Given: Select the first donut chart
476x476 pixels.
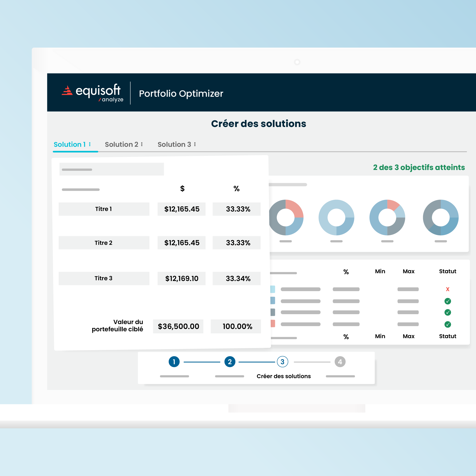Looking at the screenshot, I should click(287, 217).
